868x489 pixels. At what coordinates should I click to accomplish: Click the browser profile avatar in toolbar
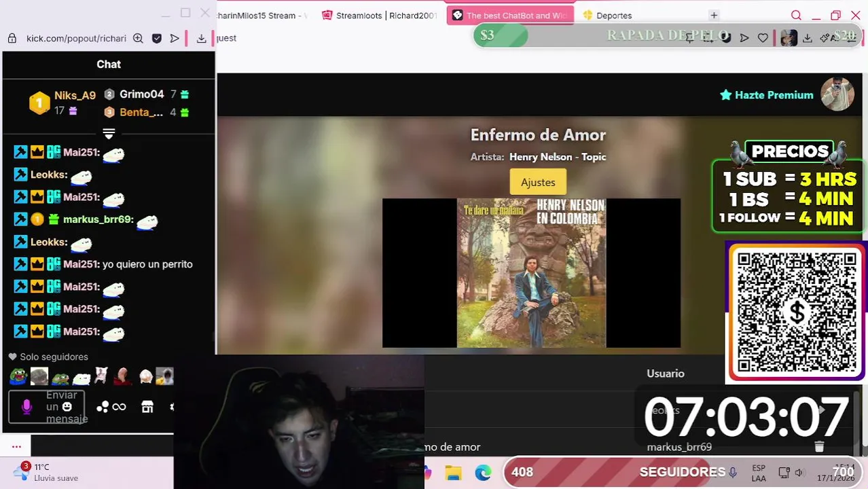pos(789,38)
